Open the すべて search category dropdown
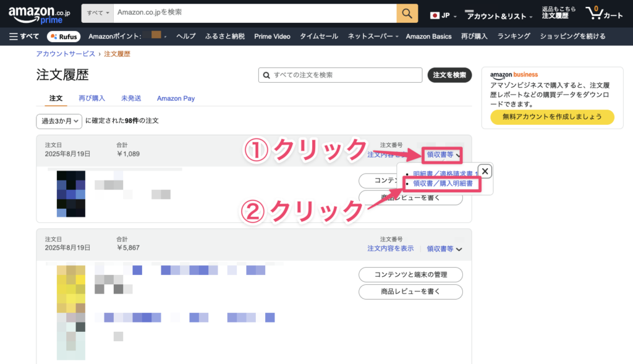This screenshot has height=364, width=633. tap(98, 14)
